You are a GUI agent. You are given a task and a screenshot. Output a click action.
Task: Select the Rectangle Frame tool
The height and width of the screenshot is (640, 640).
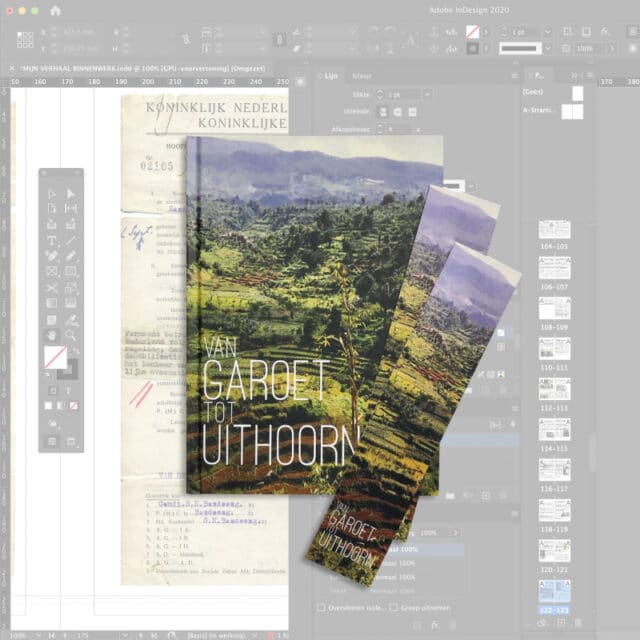(52, 271)
